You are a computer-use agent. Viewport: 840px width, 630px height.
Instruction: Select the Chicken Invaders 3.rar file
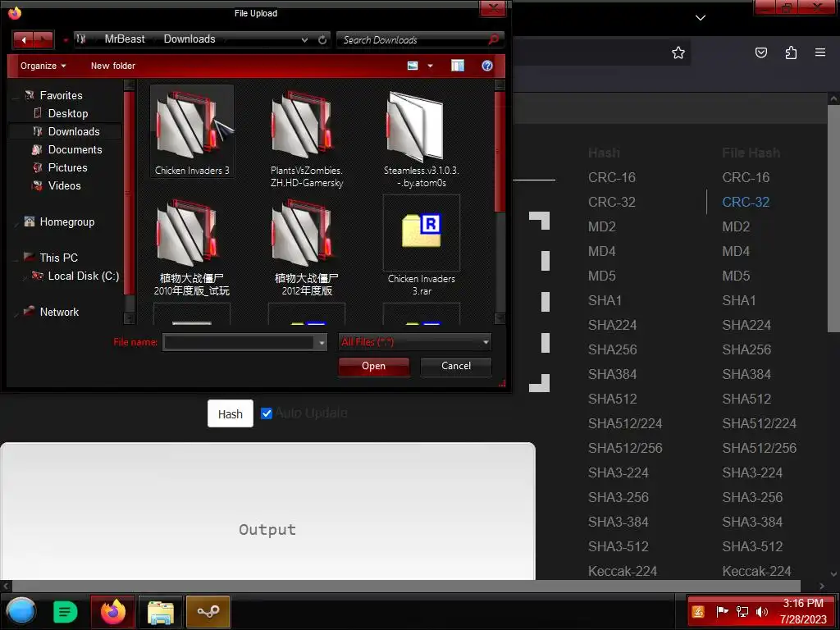421,246
